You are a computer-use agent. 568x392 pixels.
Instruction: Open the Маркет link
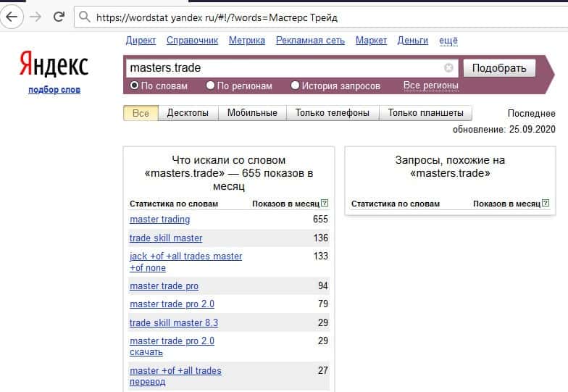tap(371, 41)
